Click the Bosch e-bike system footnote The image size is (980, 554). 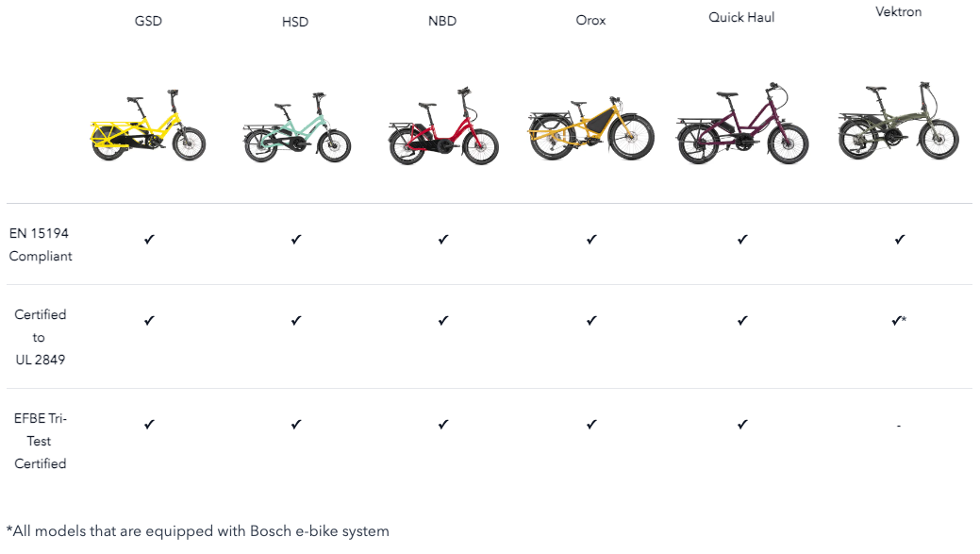pyautogui.click(x=198, y=531)
